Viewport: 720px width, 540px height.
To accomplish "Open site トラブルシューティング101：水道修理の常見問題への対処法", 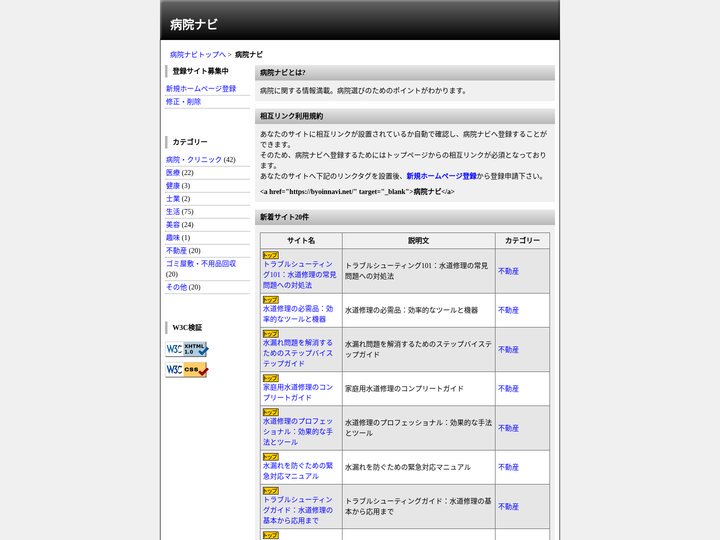I will (x=299, y=275).
